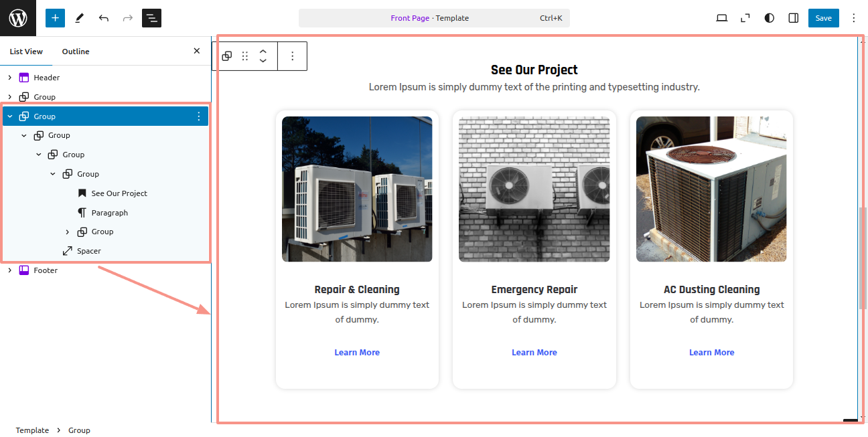Screen dimensions: 868x437
Task: Switch to the Outline tab
Action: [x=76, y=52]
